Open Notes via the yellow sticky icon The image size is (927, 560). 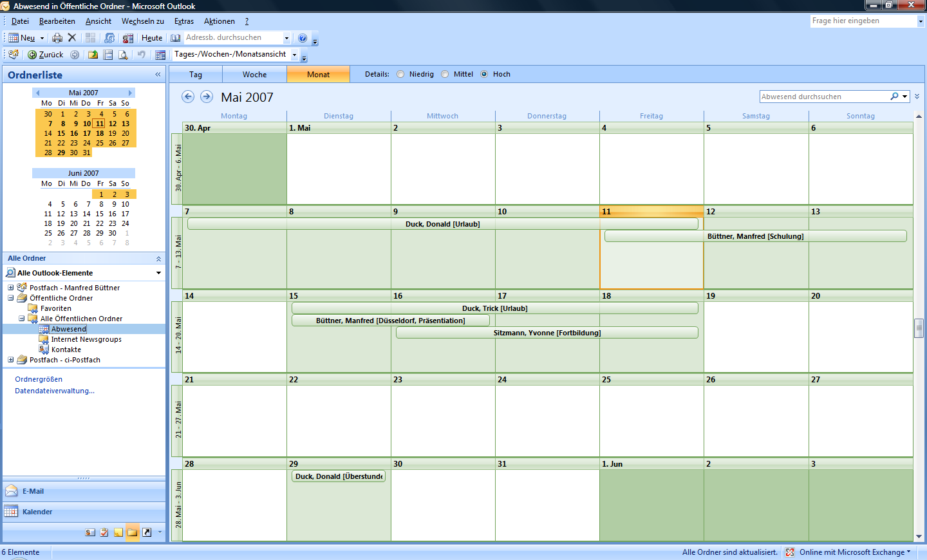point(118,532)
